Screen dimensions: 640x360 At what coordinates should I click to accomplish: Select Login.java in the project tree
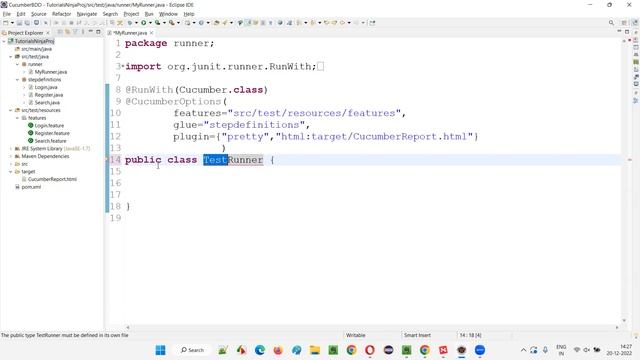click(46, 87)
